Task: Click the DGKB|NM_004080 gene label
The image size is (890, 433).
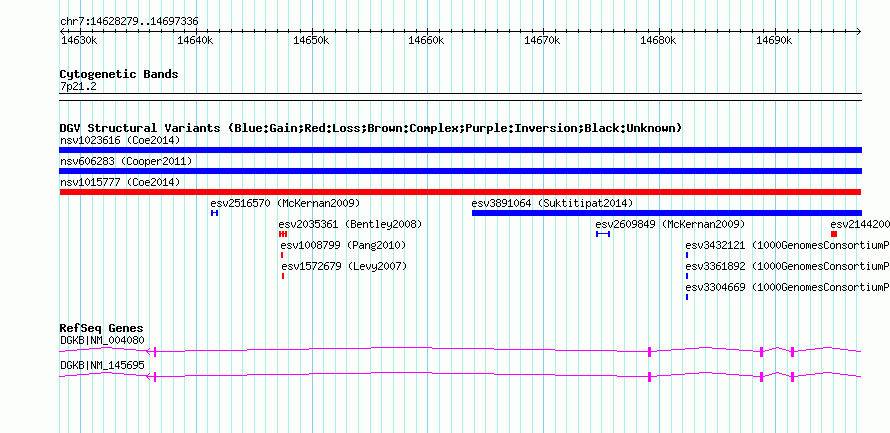Action: point(102,340)
